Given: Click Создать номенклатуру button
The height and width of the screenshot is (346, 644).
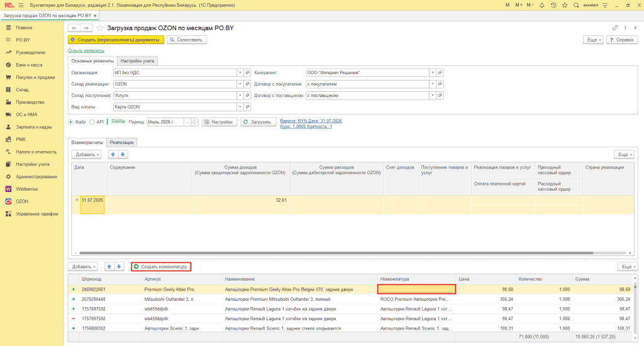Looking at the screenshot, I should [161, 267].
